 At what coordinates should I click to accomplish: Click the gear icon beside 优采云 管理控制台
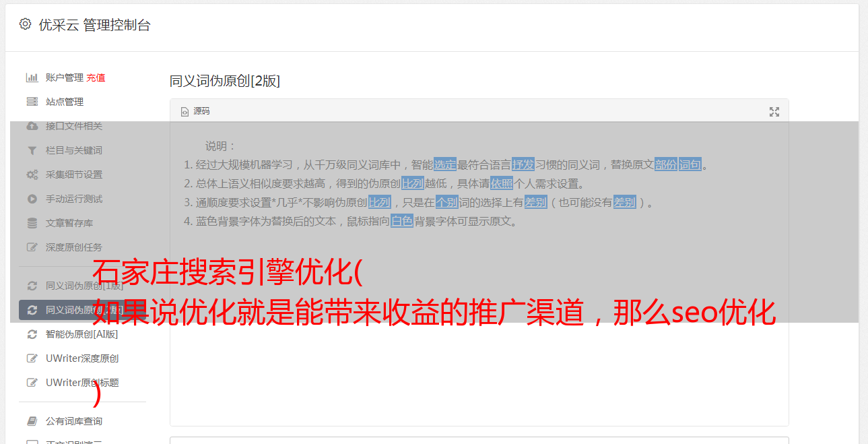tap(25, 24)
